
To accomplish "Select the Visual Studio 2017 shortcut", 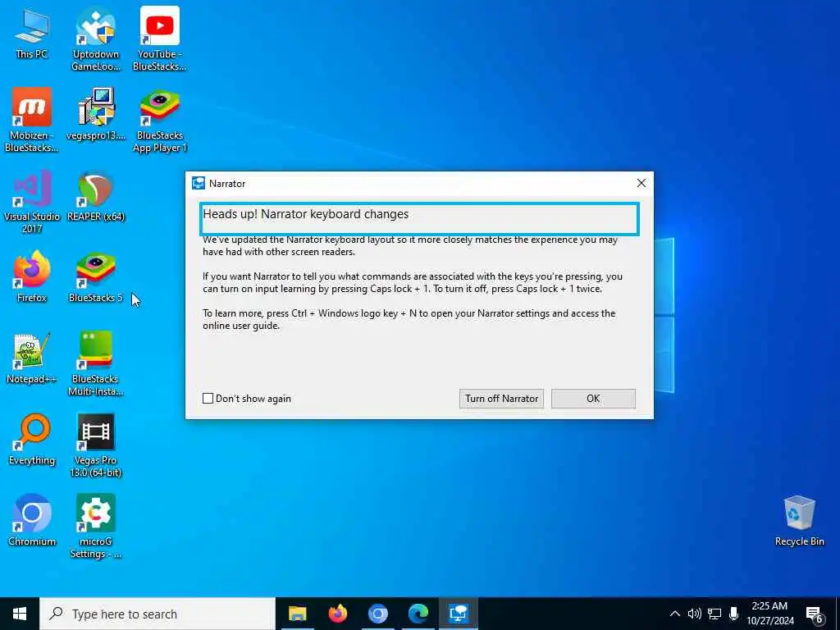I will point(32,202).
